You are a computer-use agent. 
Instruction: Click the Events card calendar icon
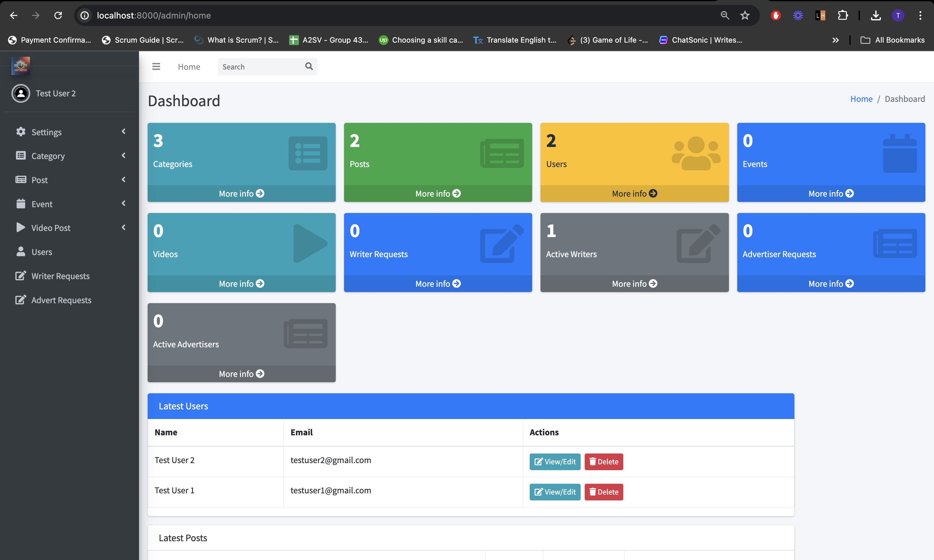point(900,153)
